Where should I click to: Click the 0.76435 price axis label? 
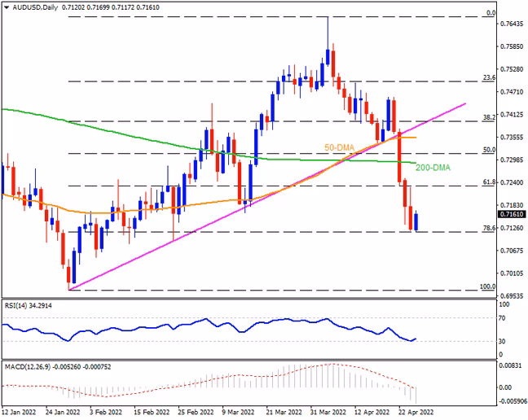coord(512,24)
